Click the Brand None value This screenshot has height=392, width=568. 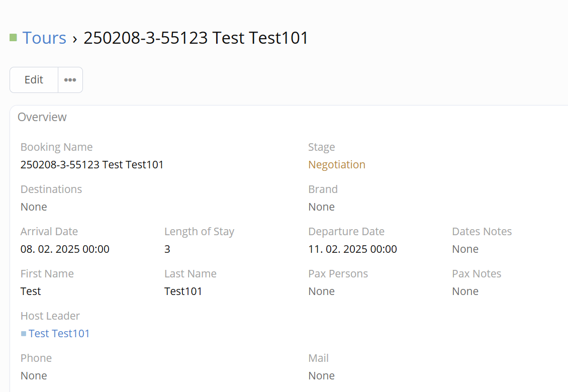point(322,207)
